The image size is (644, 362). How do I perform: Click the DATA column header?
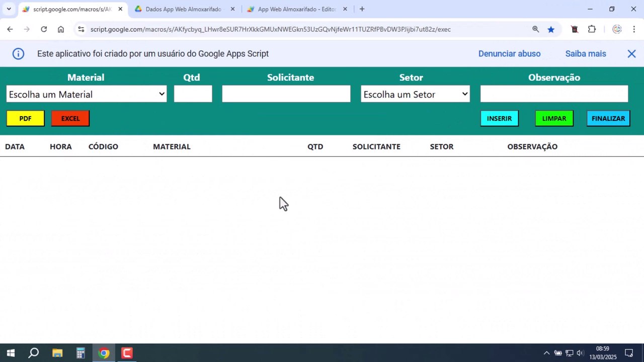(x=15, y=147)
